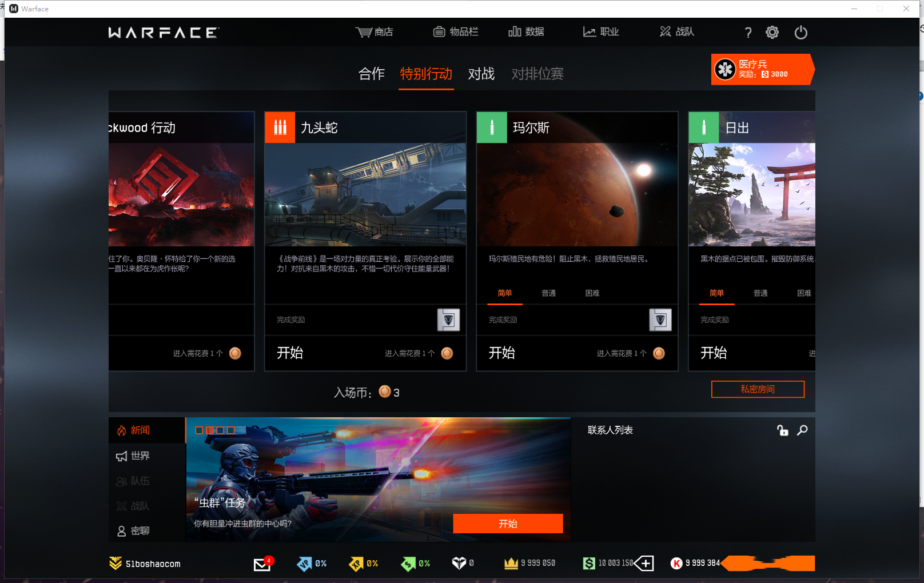
Task: Select 困难 difficulty for 玛尔斯 mission
Action: (x=592, y=293)
